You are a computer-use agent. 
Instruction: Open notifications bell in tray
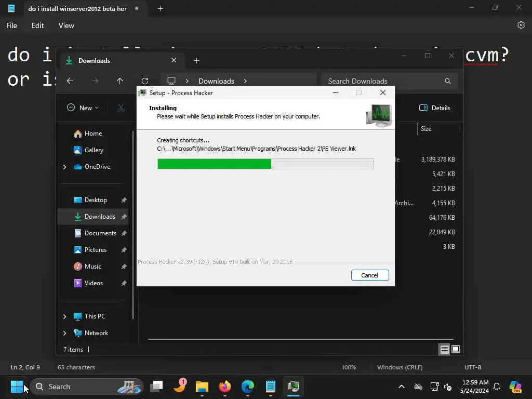point(497,387)
